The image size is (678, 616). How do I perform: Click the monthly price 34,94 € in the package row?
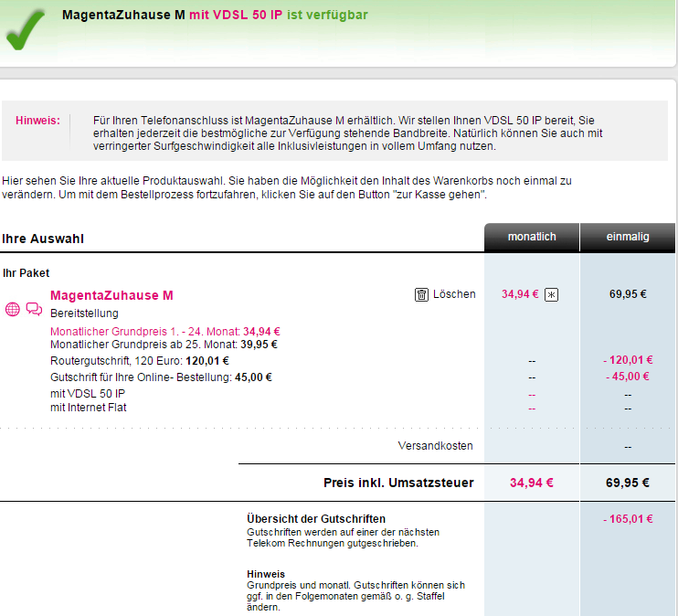point(520,294)
